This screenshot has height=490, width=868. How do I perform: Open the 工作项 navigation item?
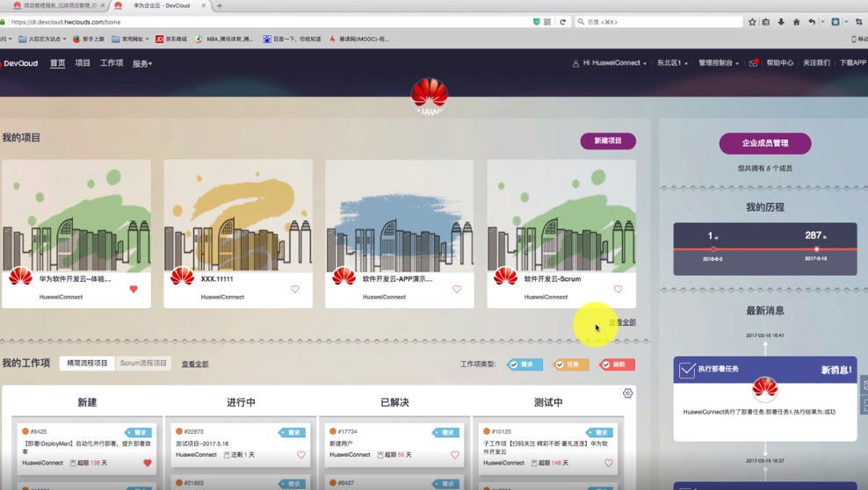tap(112, 63)
